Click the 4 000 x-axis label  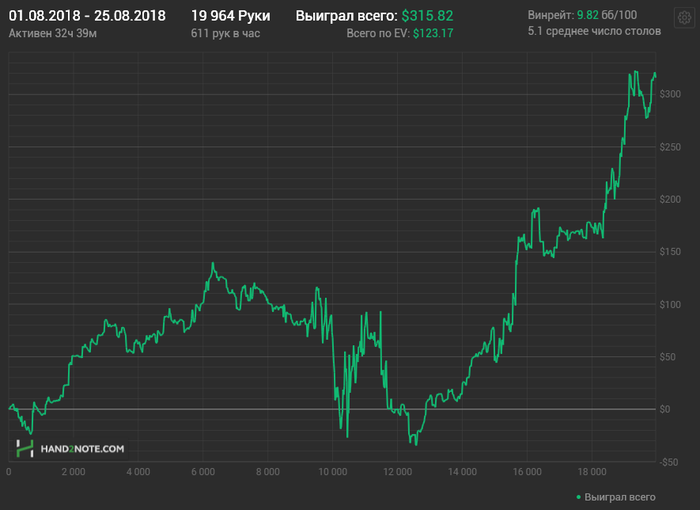click(x=138, y=472)
